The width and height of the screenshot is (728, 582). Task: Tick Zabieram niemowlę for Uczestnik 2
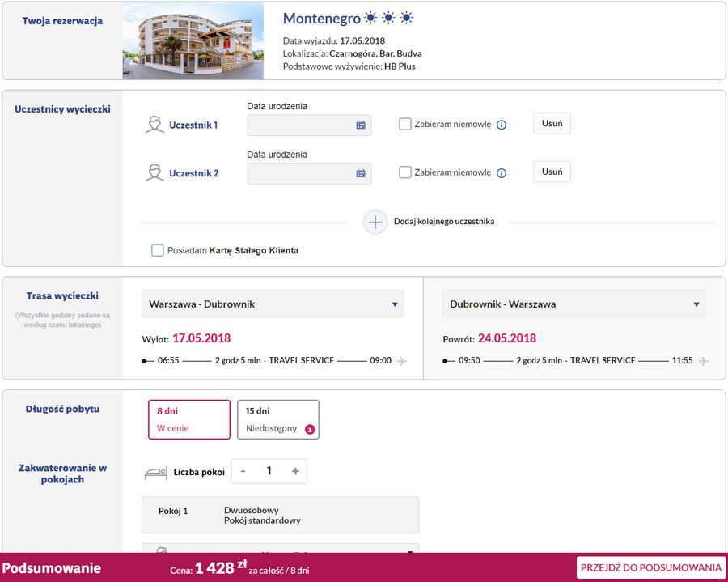405,172
